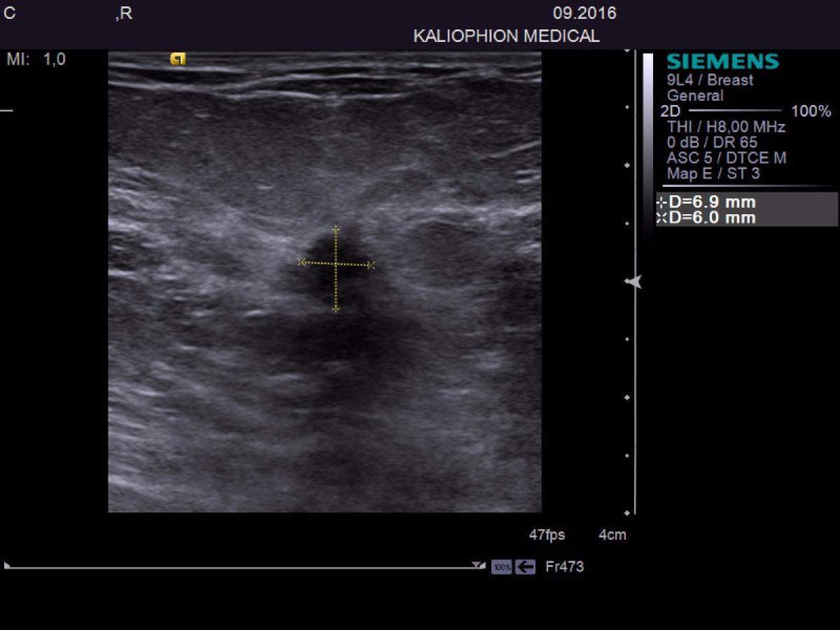This screenshot has height=630, width=840.
Task: Click the cine loop start marker
Action: [x=8, y=565]
